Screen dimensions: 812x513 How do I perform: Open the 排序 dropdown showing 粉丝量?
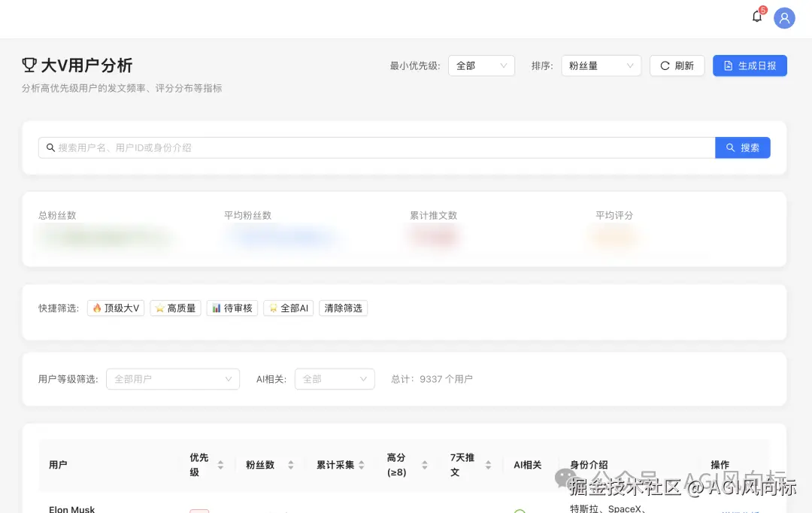pos(601,65)
